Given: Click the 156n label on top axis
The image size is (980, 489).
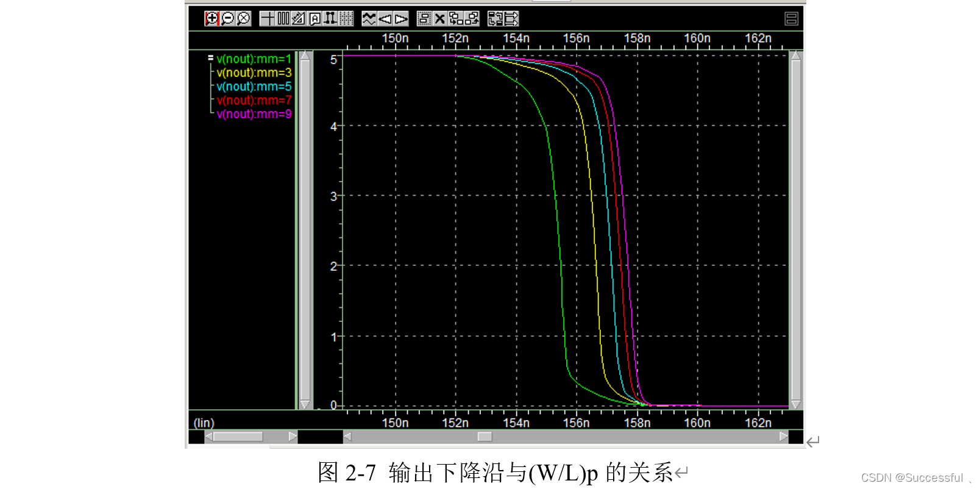Looking at the screenshot, I should coord(576,38).
